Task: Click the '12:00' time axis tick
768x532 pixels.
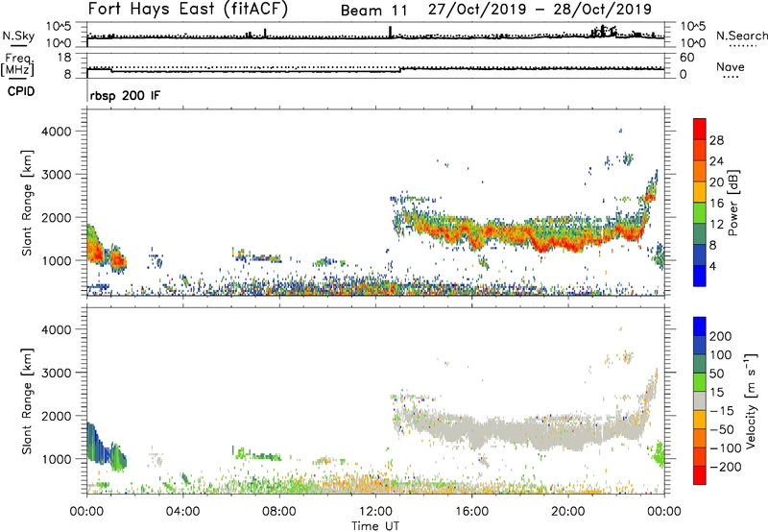Action: [375, 512]
